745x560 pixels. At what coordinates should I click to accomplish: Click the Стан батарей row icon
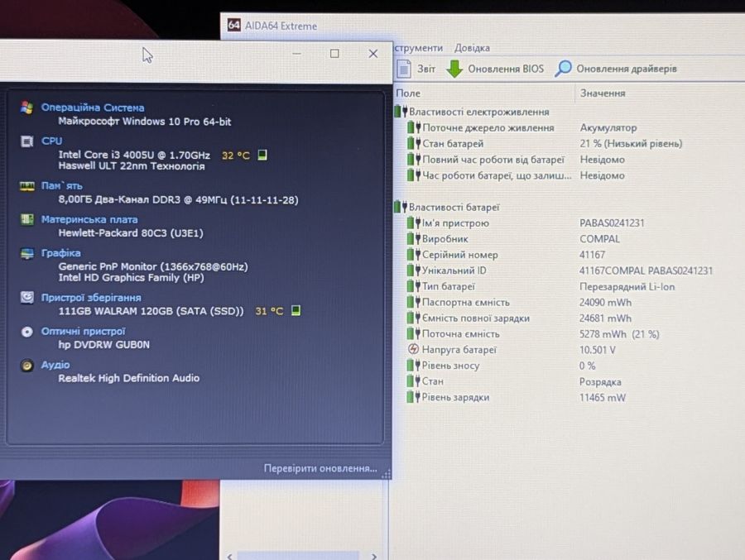(414, 143)
